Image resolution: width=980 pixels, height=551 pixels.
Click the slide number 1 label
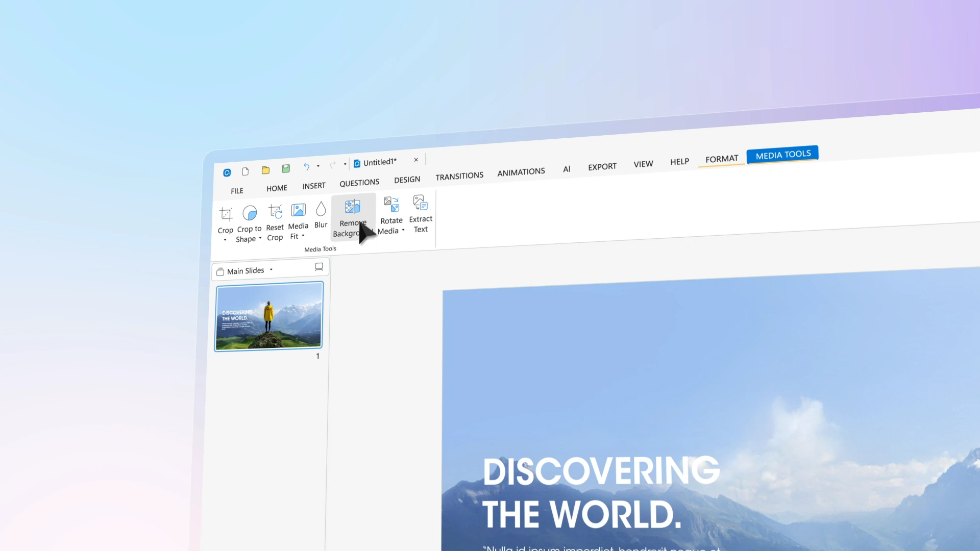pos(317,356)
